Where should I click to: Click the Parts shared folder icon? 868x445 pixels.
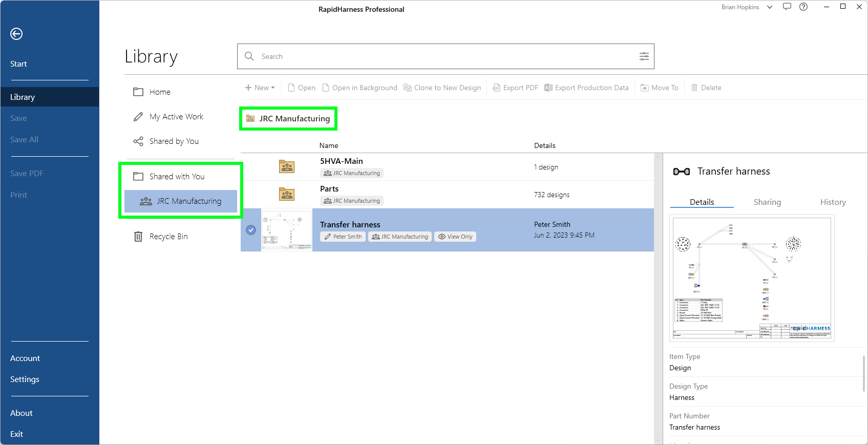point(287,194)
